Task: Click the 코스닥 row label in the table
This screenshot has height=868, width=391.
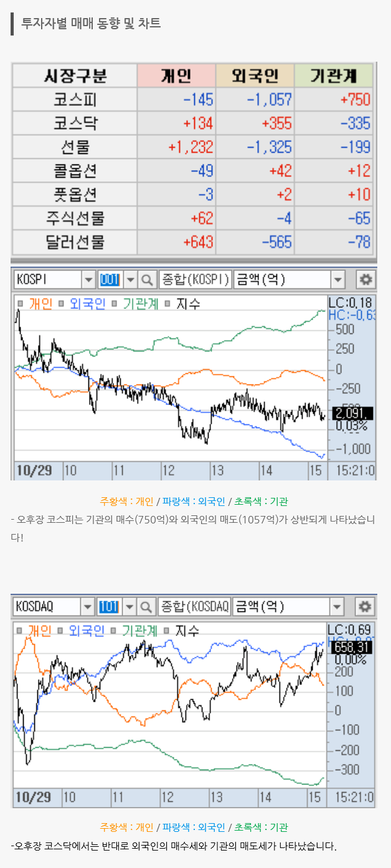Action: click(x=75, y=123)
